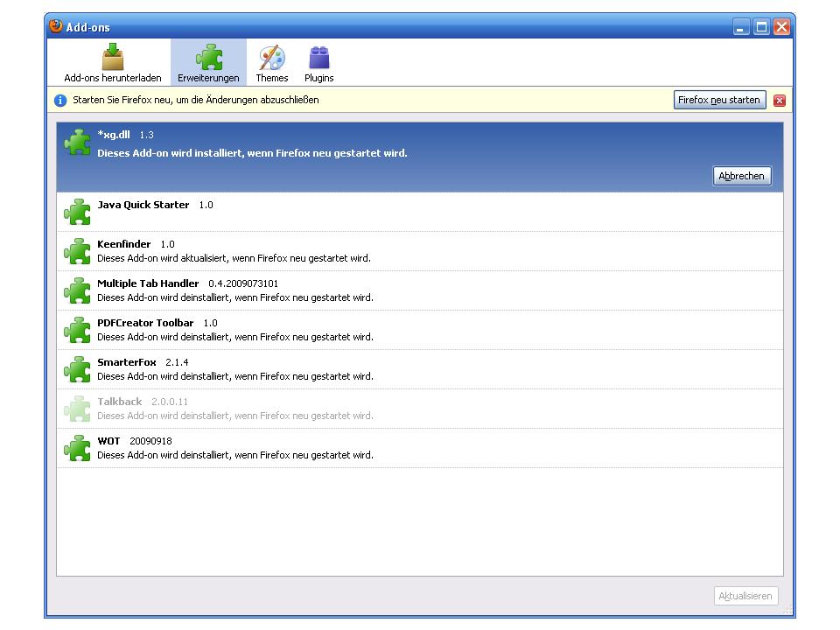Click Talkback version 2.0.0.11
840x630 pixels.
click(169, 402)
